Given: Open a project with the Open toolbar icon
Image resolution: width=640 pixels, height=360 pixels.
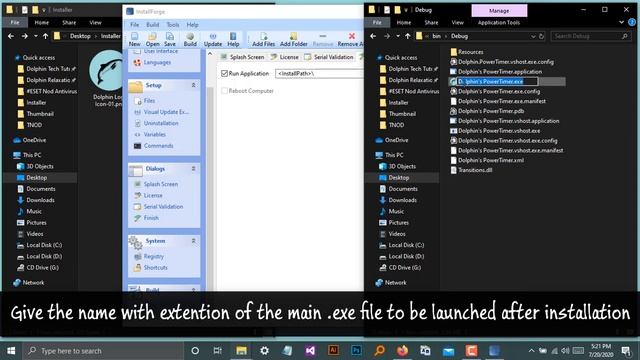Looking at the screenshot, I should pos(152,40).
